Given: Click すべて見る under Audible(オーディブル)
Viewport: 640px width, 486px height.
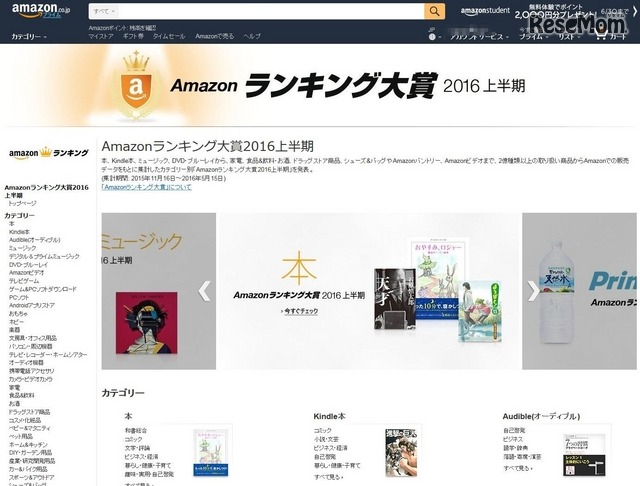Looking at the screenshot, I should 518,468.
